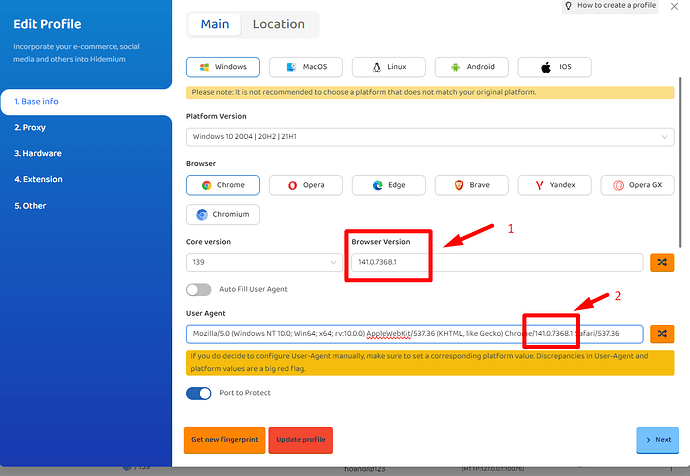Screen dimensions: 690x476
Task: Select the Chrome browser option
Action: pos(223,185)
